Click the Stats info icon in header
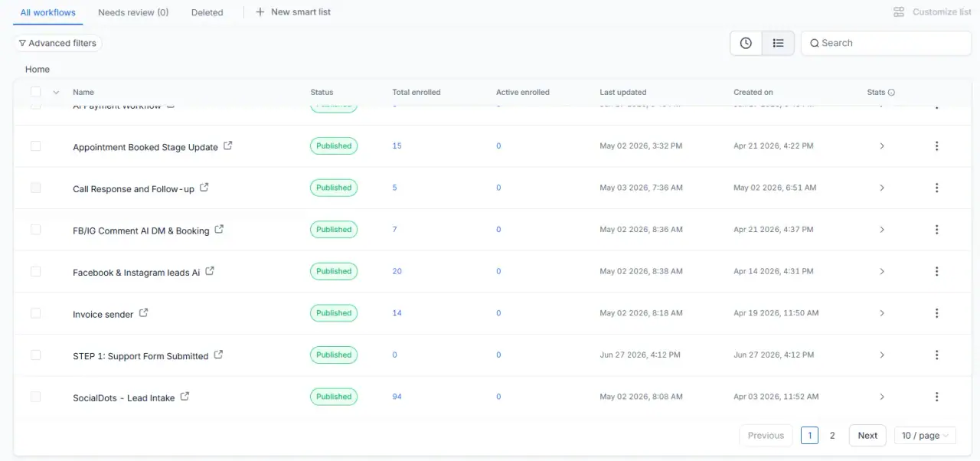This screenshot has height=461, width=980. [x=891, y=93]
